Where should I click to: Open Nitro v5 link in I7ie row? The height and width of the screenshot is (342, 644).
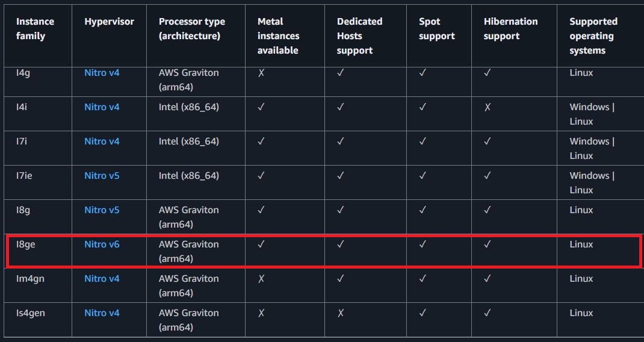coord(102,176)
